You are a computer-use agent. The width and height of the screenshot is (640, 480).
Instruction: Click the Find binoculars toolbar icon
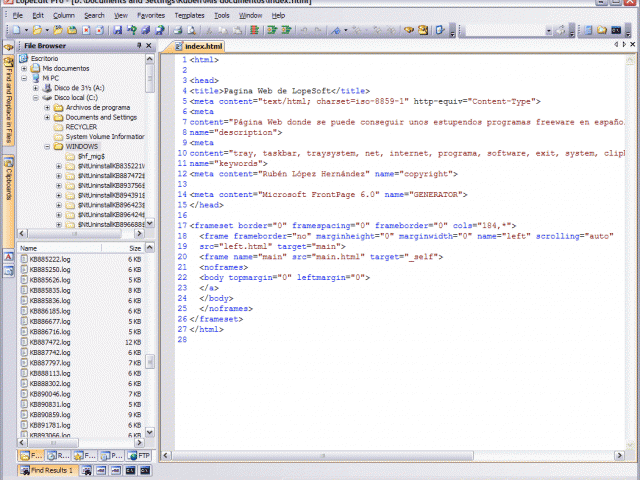(409, 30)
